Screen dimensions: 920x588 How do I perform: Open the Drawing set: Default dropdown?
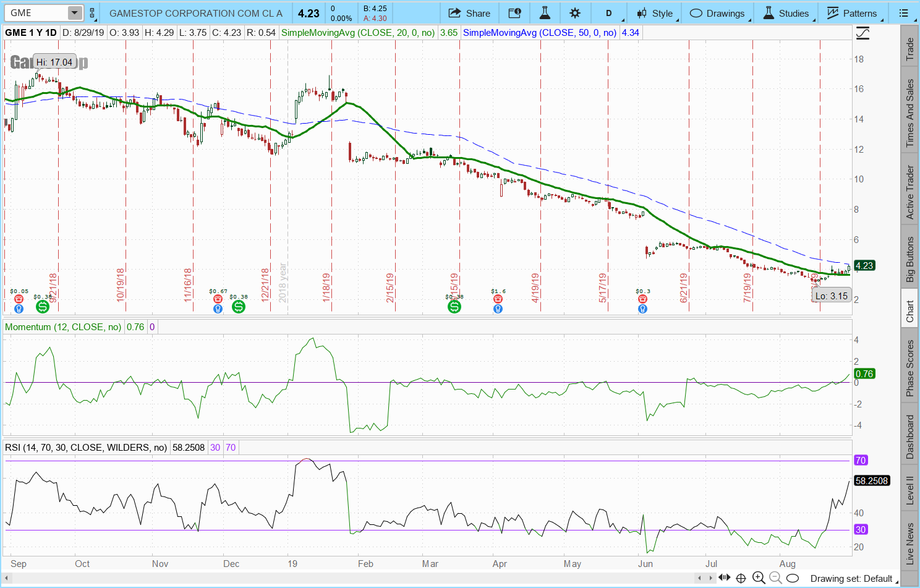coord(851,579)
